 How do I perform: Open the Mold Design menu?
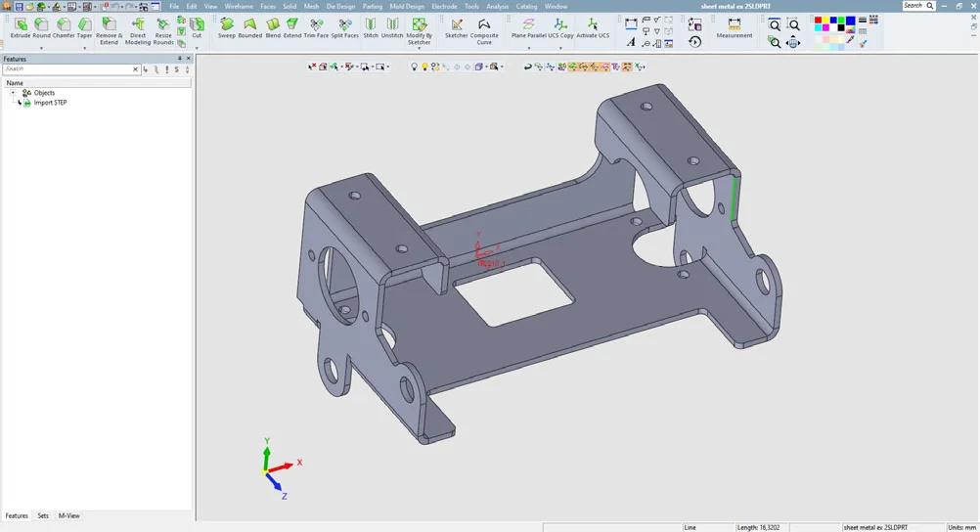pos(407,6)
